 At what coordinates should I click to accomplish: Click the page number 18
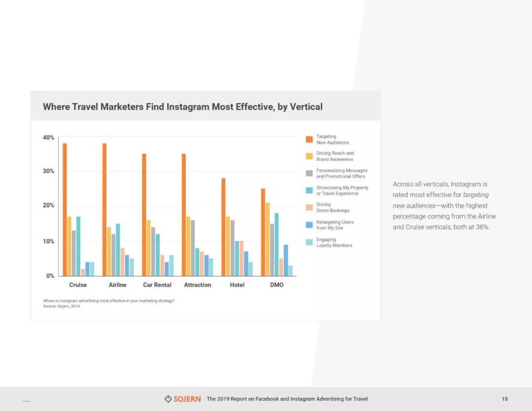[505, 399]
